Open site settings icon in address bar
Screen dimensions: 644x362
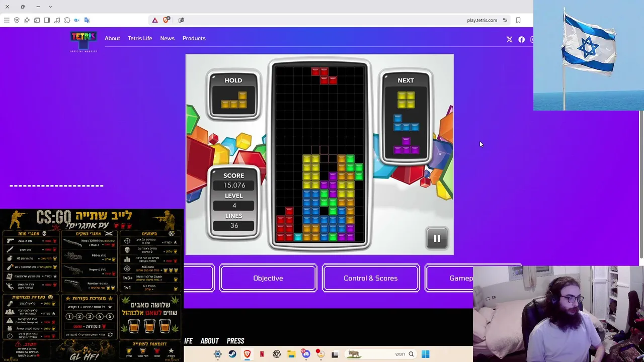point(505,20)
